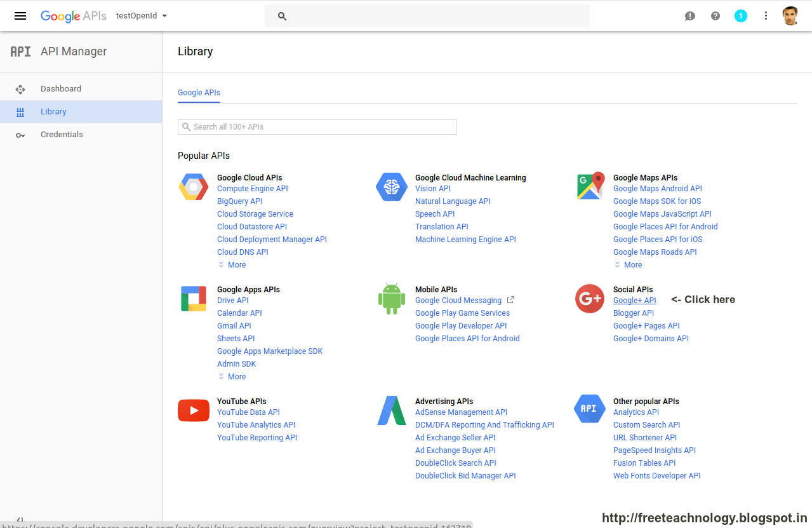Open the three-dot more options menu
Image resolution: width=812 pixels, height=528 pixels.
[766, 16]
